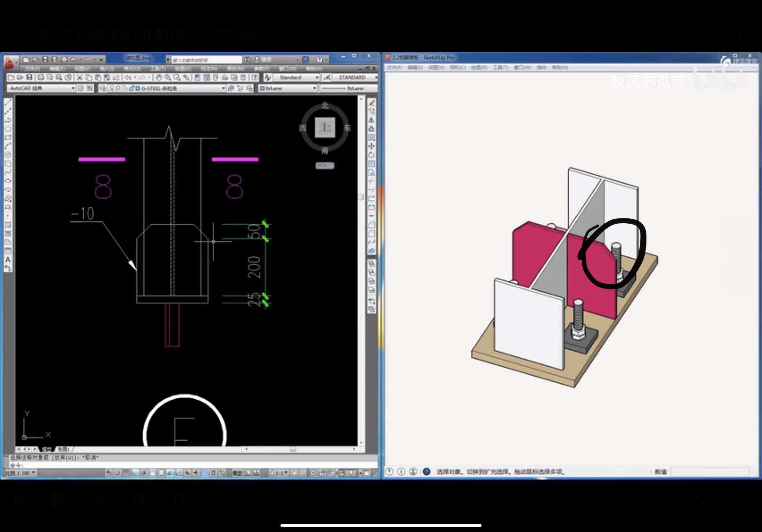Click the Plot printer icon
Screen dimensions: 762x532
click(41, 78)
